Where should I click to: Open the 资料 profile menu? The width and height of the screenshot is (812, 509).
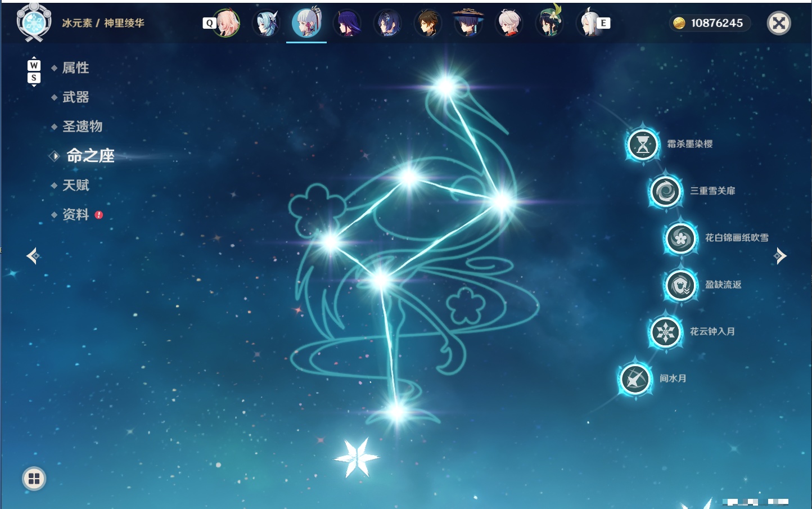point(75,214)
